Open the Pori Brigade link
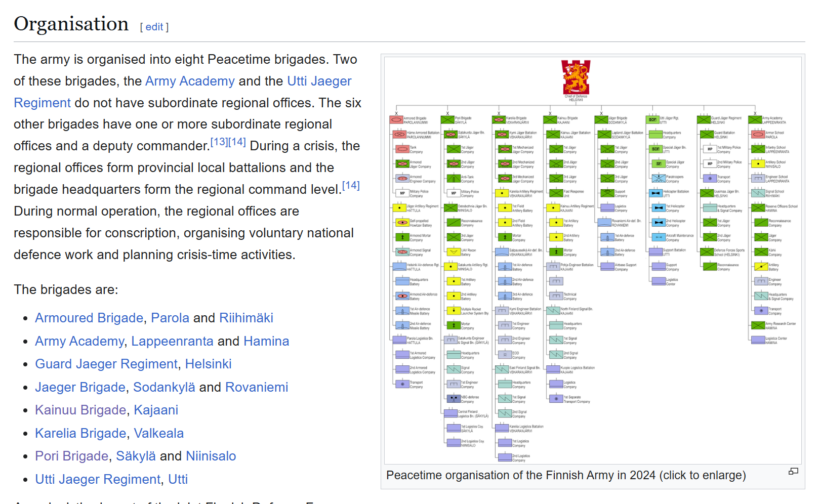 [x=72, y=456]
